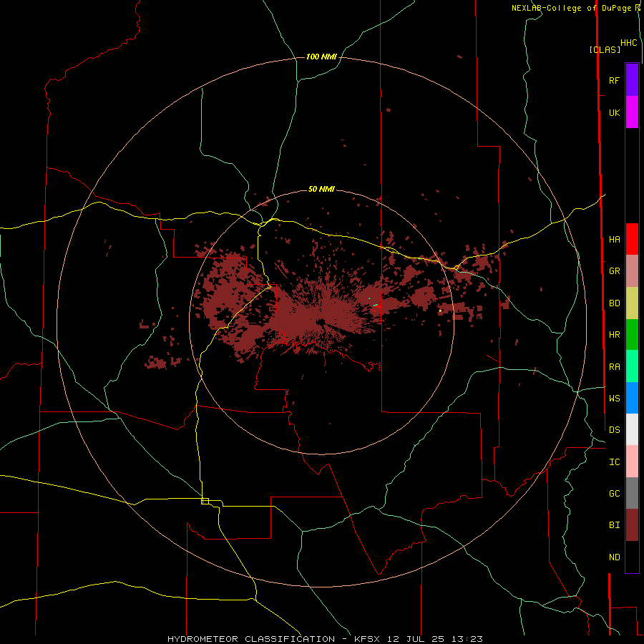Screen dimensions: 644x644
Task: Click the 'HA' legend label
Action: pos(614,239)
